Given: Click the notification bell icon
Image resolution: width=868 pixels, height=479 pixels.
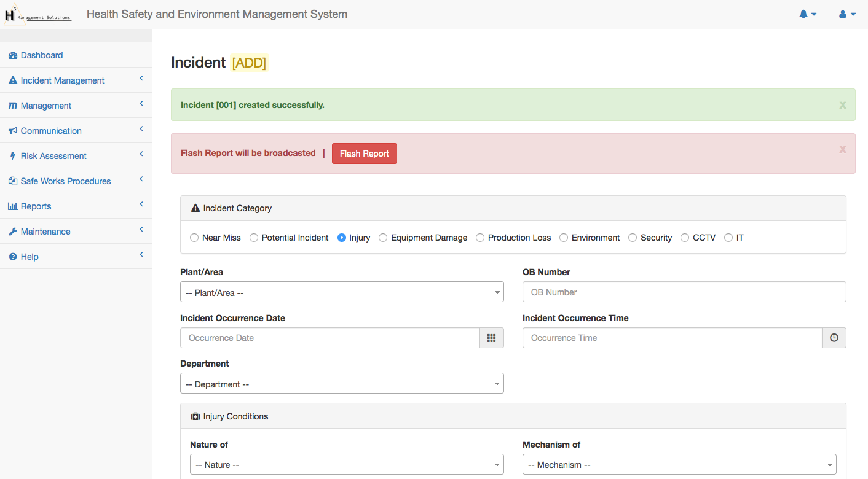Looking at the screenshot, I should pyautogui.click(x=803, y=14).
